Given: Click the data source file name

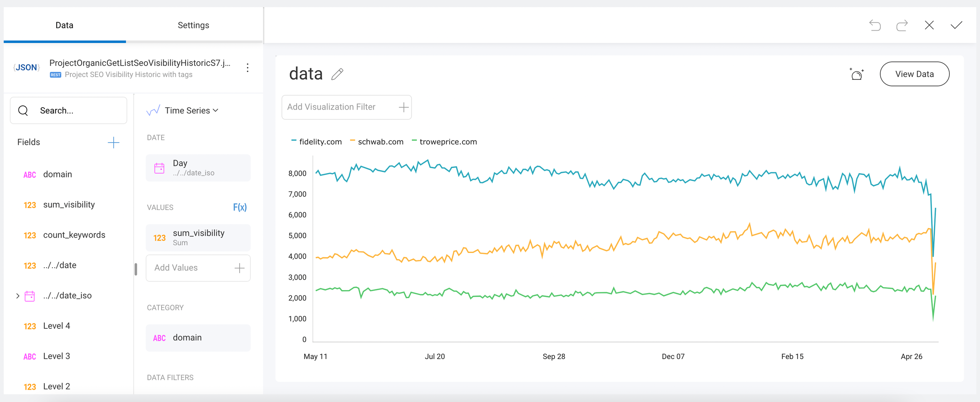Looking at the screenshot, I should point(140,63).
